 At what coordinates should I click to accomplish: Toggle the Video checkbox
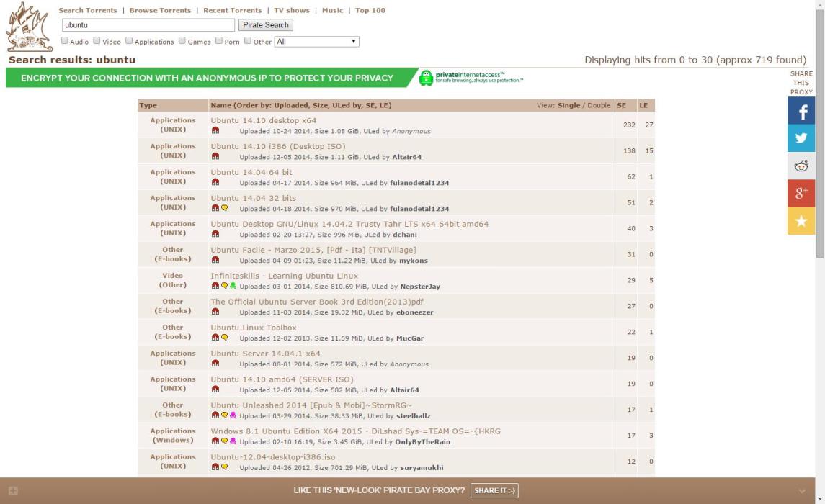[x=97, y=40]
